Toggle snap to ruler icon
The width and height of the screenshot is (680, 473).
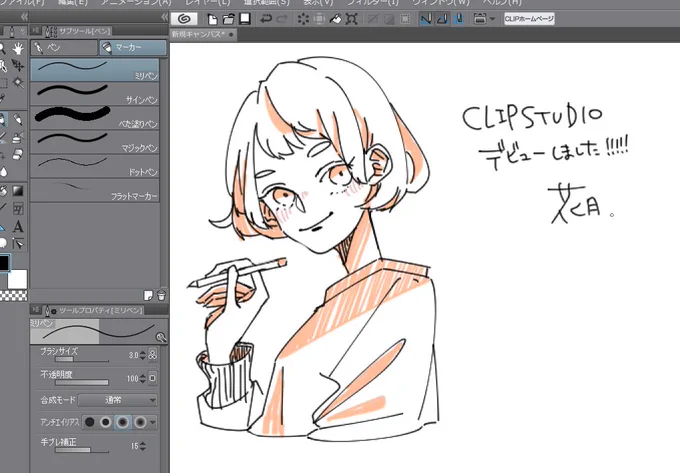point(426,19)
